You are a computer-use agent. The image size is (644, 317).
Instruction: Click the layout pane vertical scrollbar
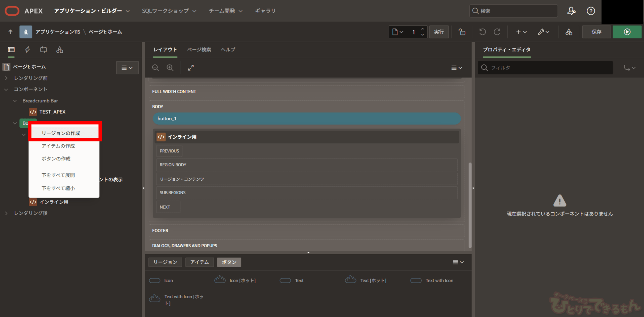[470, 205]
